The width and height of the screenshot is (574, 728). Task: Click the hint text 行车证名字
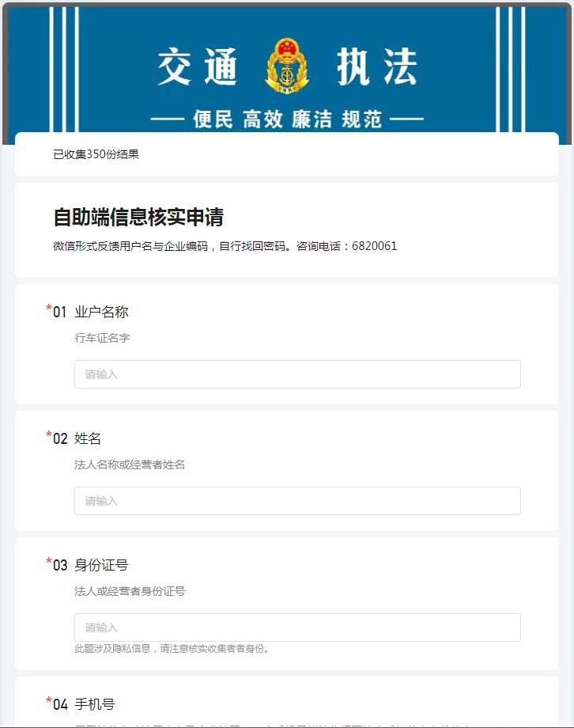[x=102, y=338]
